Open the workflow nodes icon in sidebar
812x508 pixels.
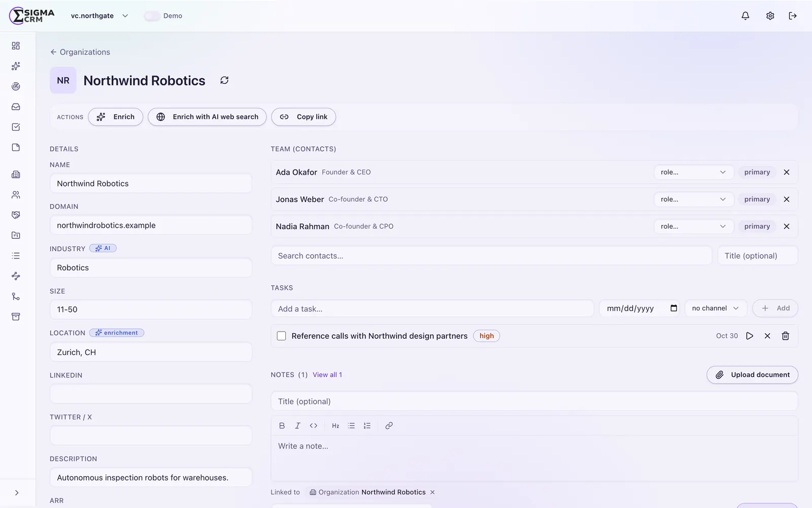click(x=16, y=276)
